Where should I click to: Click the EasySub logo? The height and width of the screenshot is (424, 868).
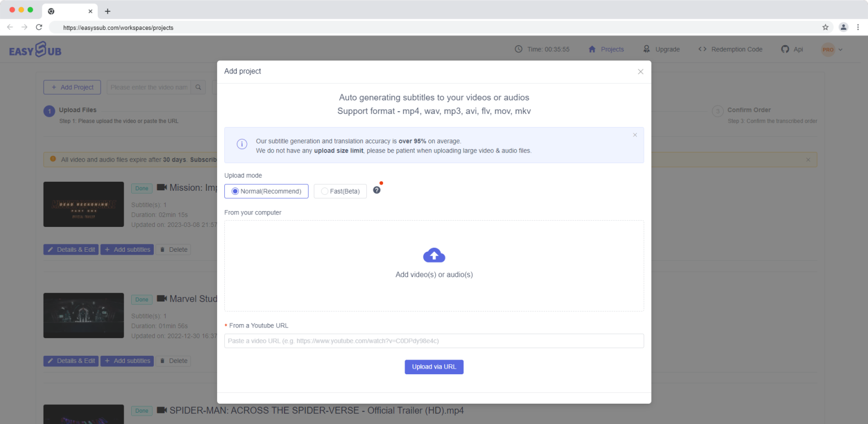pyautogui.click(x=36, y=49)
